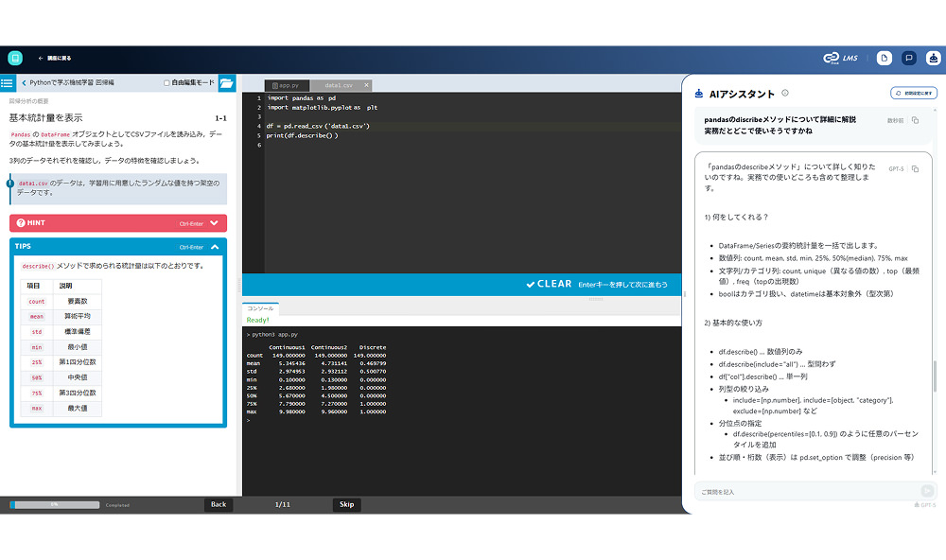The image size is (946, 560).
Task: Copy the GPT-5 answer text
Action: point(915,168)
